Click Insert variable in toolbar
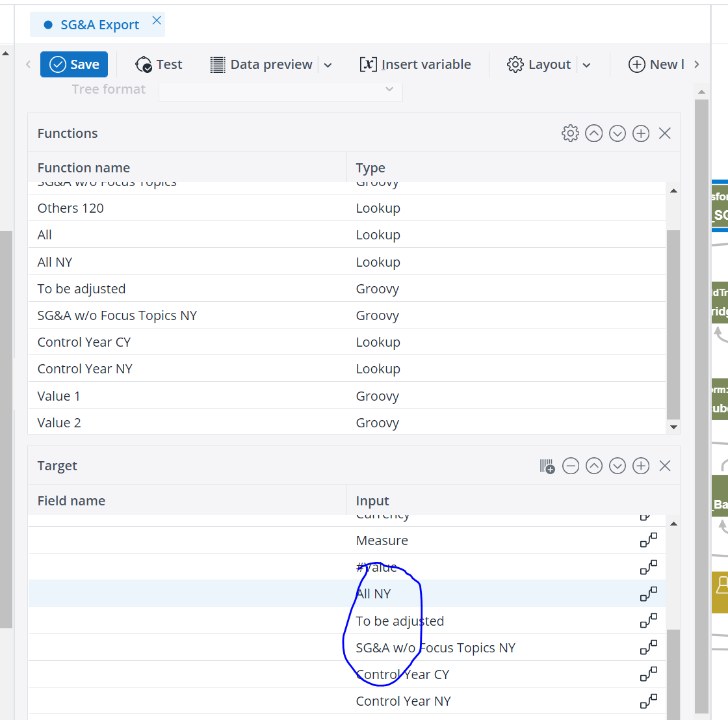 click(x=415, y=64)
